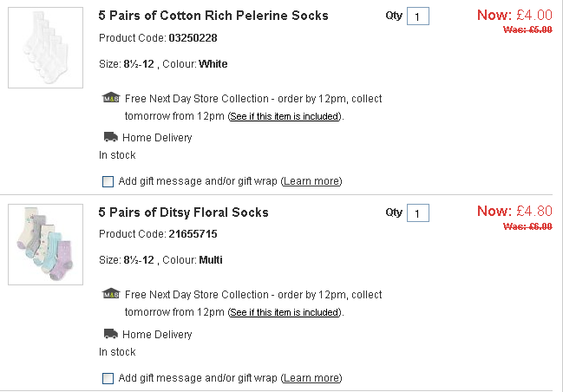Tick gift wrap checkbox for Cotton Rich Pelerine Socks

108,181
